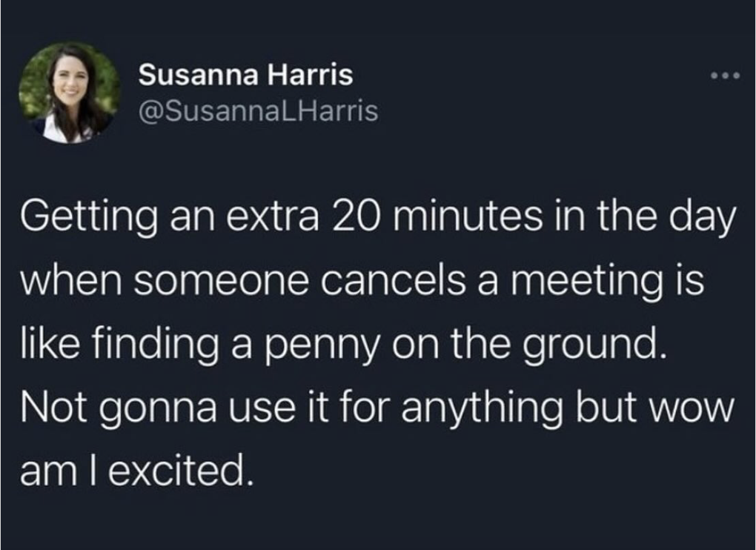Click Susanna Harris's profile picture
The width and height of the screenshot is (756, 550).
(x=69, y=93)
